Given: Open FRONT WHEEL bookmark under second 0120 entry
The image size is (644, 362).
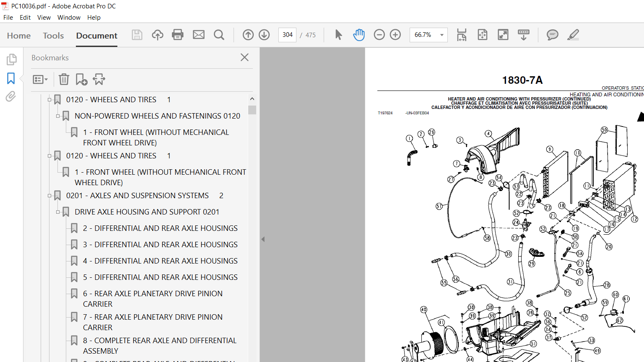Looking at the screenshot, I should (x=160, y=177).
